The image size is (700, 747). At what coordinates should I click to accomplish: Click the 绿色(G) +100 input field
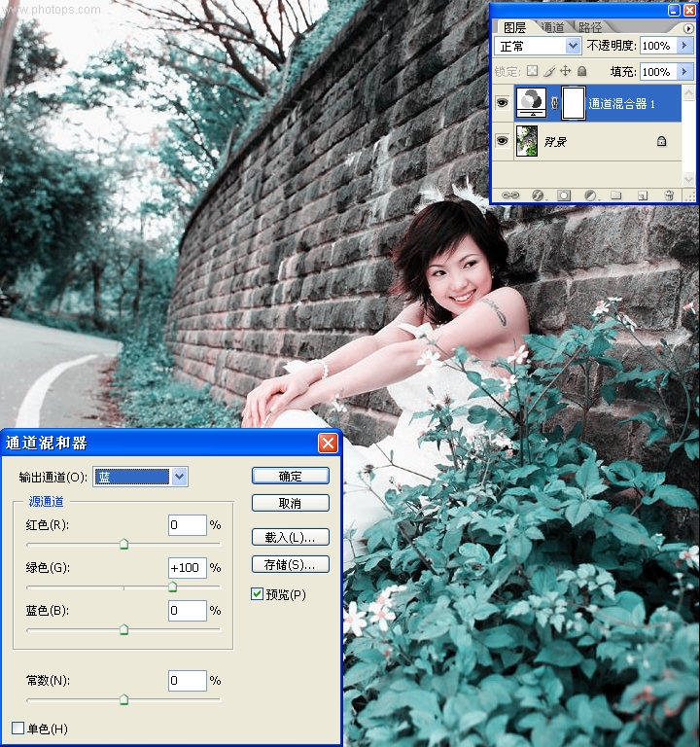188,568
